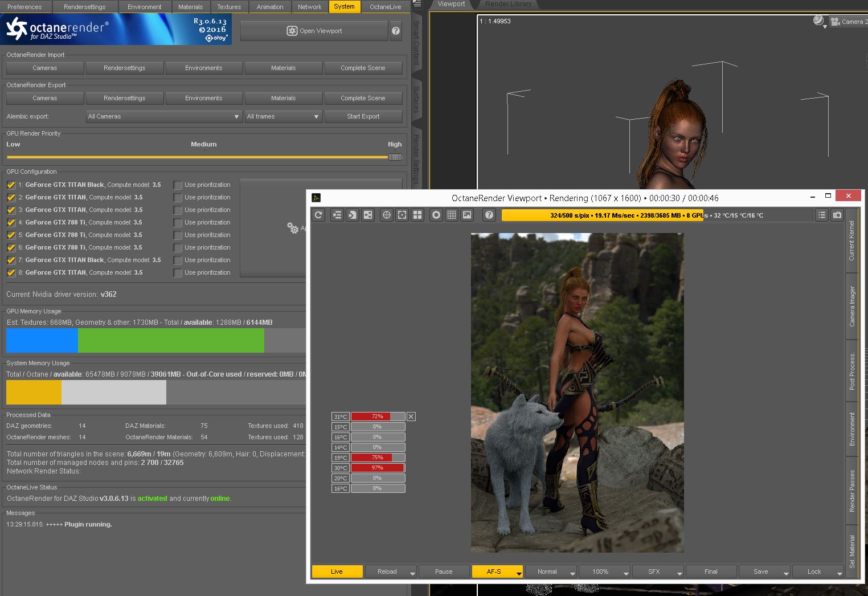Click the GPU Render Priority slider handle
This screenshot has width=868, height=596.
point(395,157)
